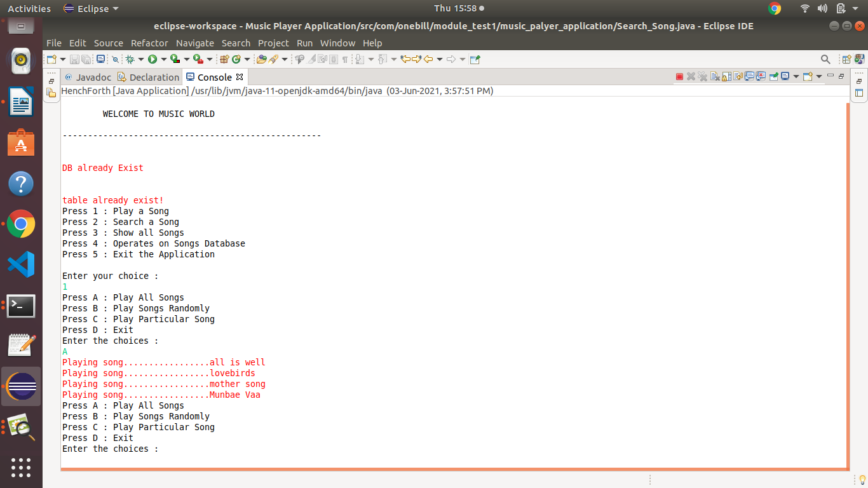
Task: Expand Open Console dropdown arrow
Action: pyautogui.click(x=819, y=77)
